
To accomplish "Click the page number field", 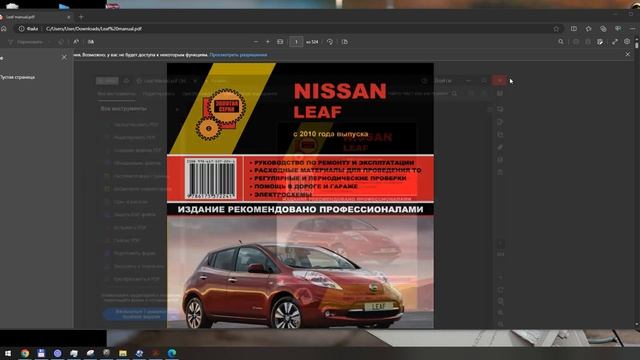I will point(296,42).
